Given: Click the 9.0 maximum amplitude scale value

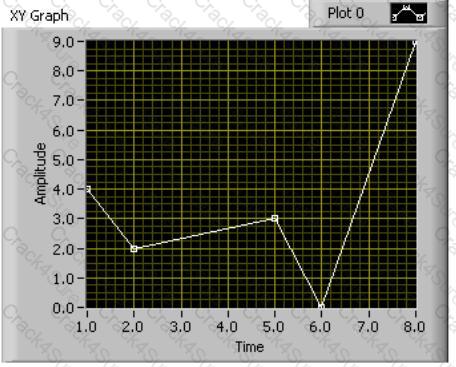Looking at the screenshot, I should pos(63,42).
